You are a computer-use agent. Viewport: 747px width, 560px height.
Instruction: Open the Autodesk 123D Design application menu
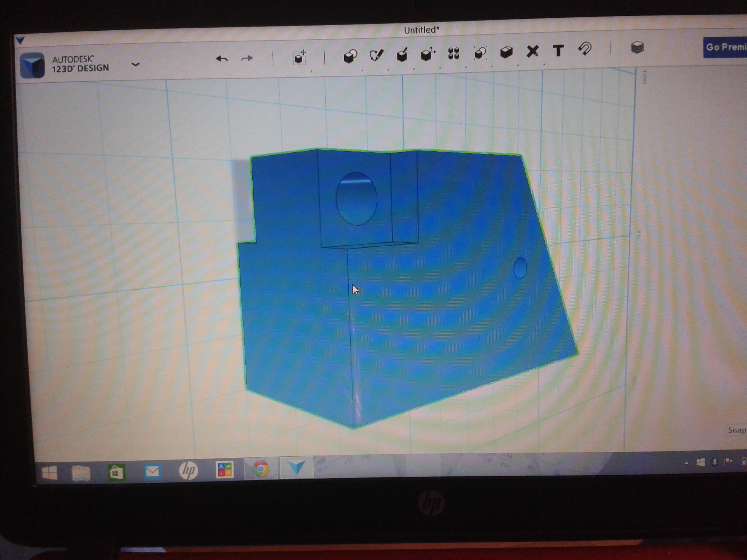tap(135, 64)
